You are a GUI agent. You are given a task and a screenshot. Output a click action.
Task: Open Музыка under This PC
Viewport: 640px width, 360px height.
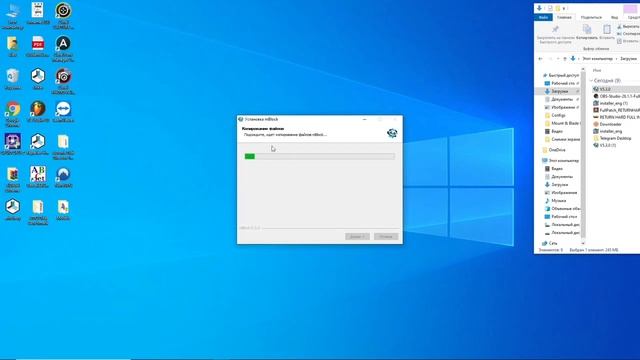click(x=556, y=201)
